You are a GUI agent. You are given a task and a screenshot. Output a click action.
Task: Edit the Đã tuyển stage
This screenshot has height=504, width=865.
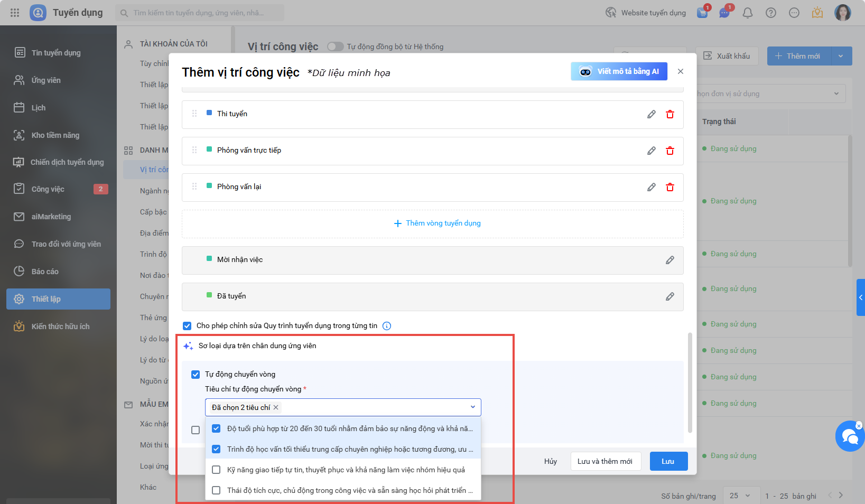pos(670,297)
